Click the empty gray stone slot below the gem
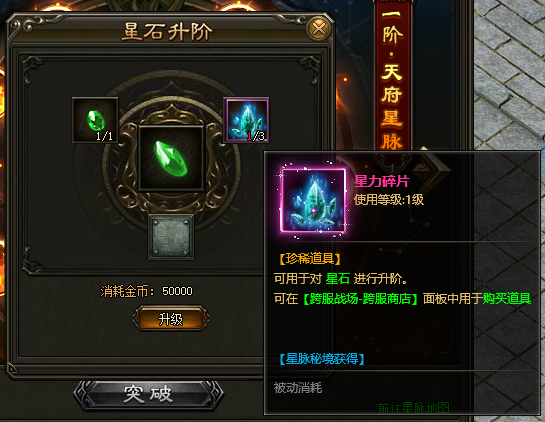The width and height of the screenshot is (545, 422). click(171, 237)
